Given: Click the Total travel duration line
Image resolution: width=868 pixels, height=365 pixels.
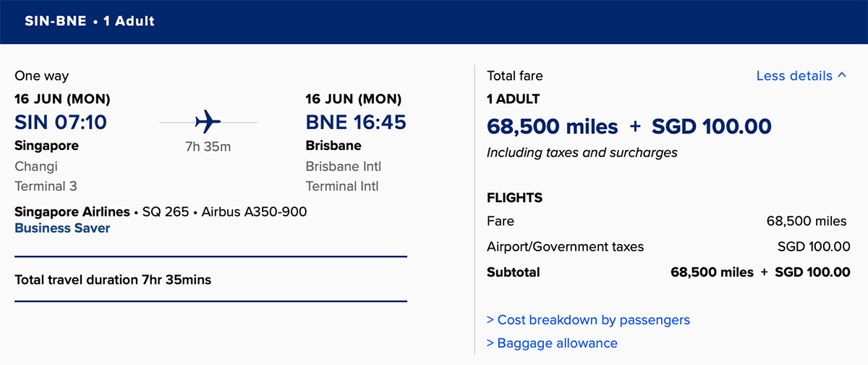Looking at the screenshot, I should tap(113, 279).
